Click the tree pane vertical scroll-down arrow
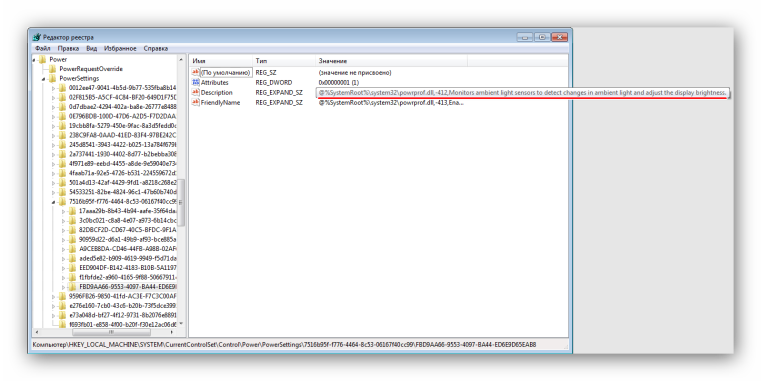Image resolution: width=761 pixels, height=381 pixels. pyautogui.click(x=182, y=324)
